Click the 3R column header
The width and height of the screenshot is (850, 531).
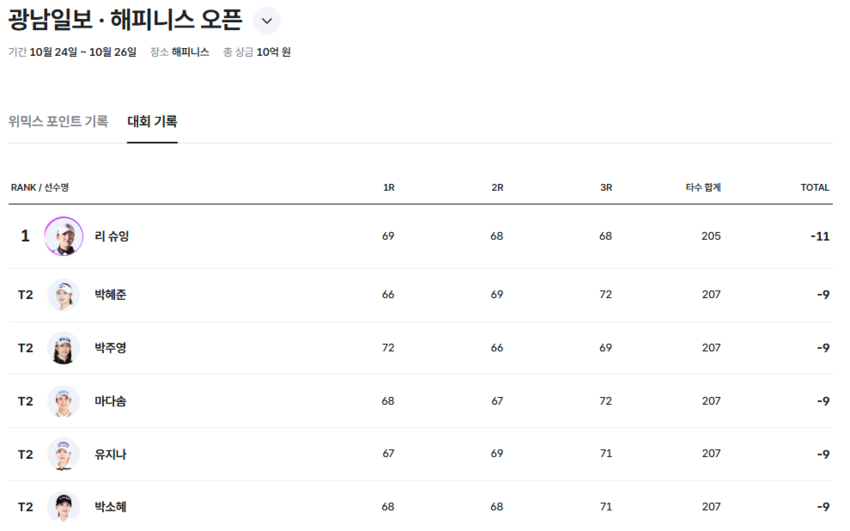click(x=606, y=187)
